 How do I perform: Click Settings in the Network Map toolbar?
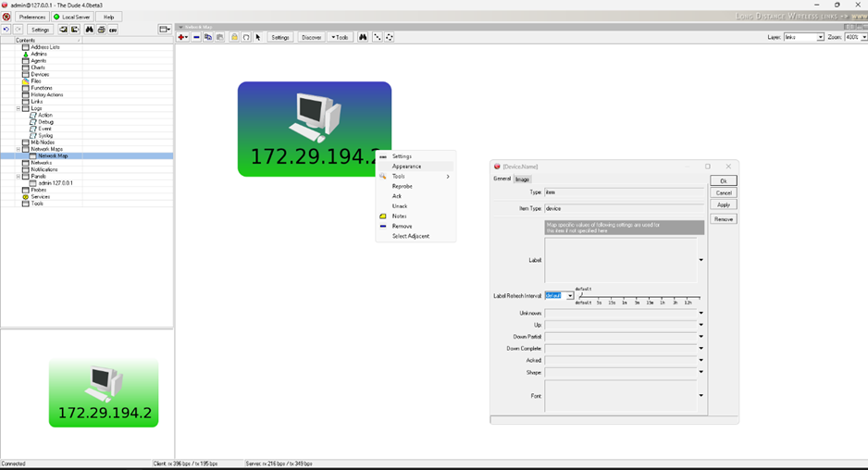[280, 37]
